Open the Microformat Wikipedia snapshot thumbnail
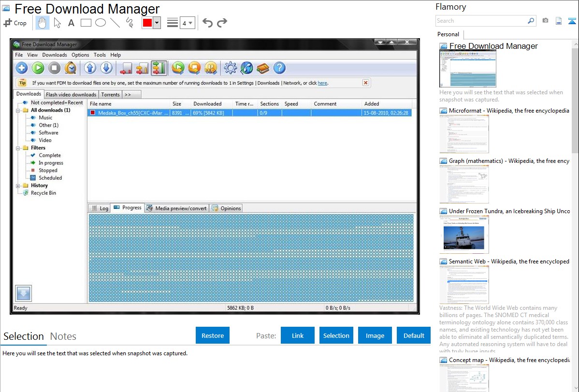Screen dimensions: 579x392 464,134
